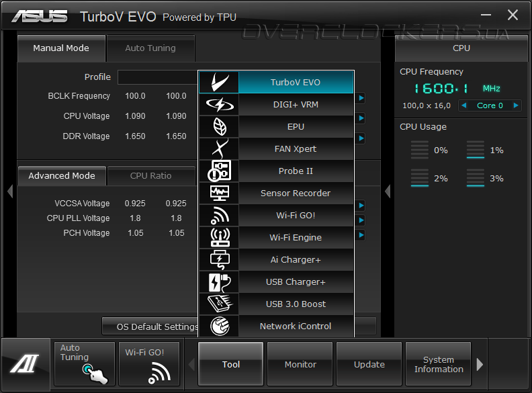This screenshot has height=393, width=532.
Task: Click OS Default Settings button
Action: click(150, 326)
